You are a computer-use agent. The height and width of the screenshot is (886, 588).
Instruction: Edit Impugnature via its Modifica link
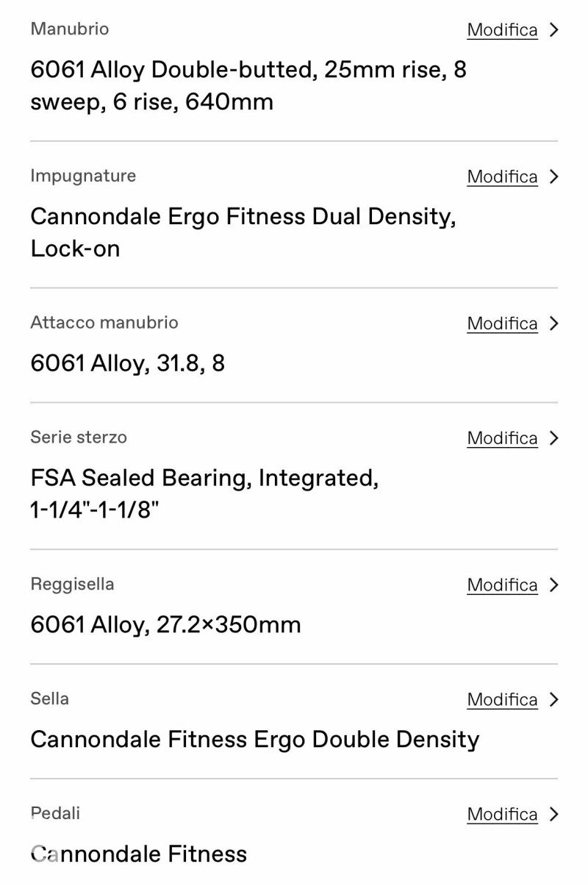point(502,177)
